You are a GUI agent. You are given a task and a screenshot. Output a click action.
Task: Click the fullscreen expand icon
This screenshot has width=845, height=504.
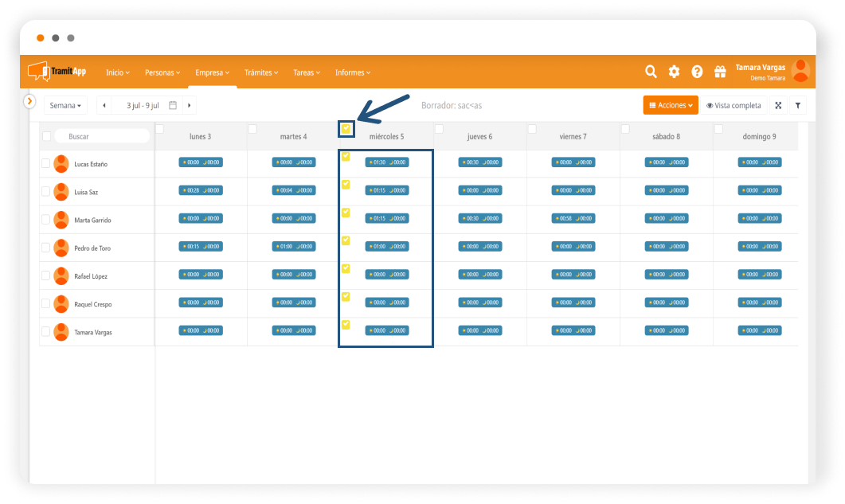coord(778,105)
